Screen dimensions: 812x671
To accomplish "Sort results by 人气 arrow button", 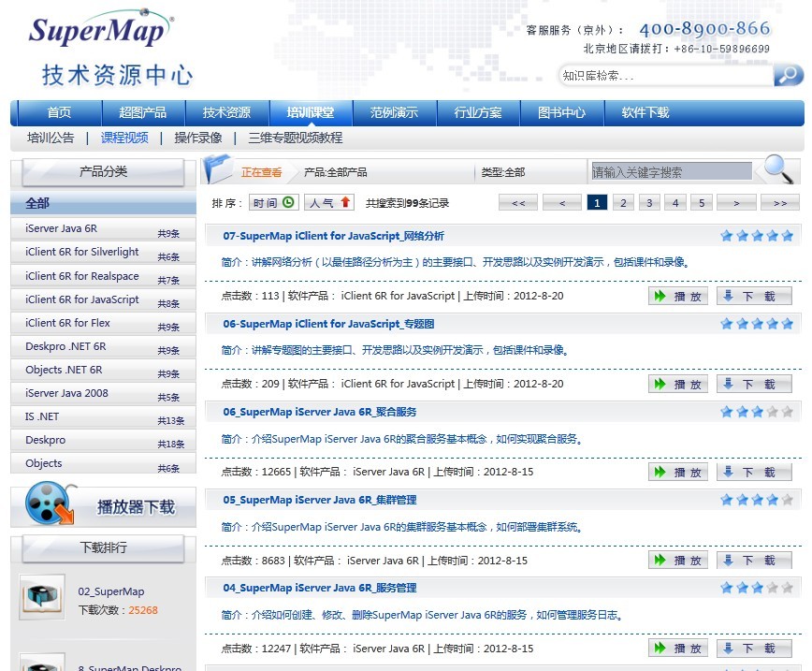I will pos(329,202).
